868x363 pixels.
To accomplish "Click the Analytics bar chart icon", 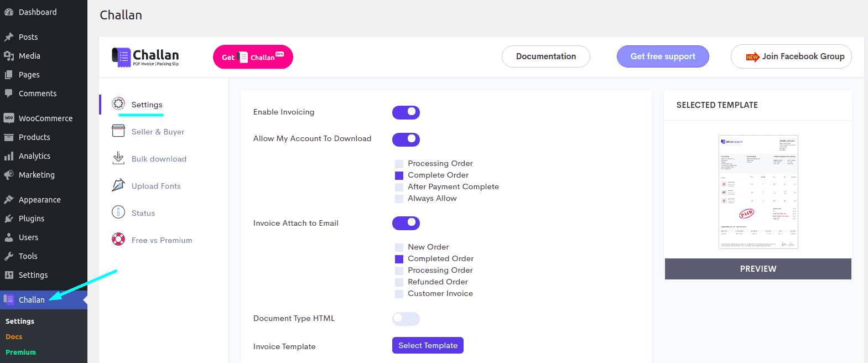I will [x=9, y=156].
